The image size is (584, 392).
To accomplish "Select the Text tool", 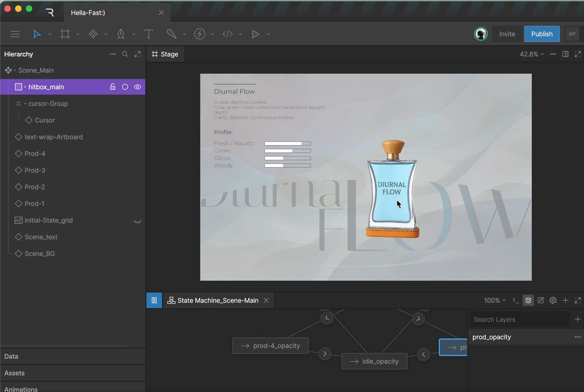I will click(149, 34).
